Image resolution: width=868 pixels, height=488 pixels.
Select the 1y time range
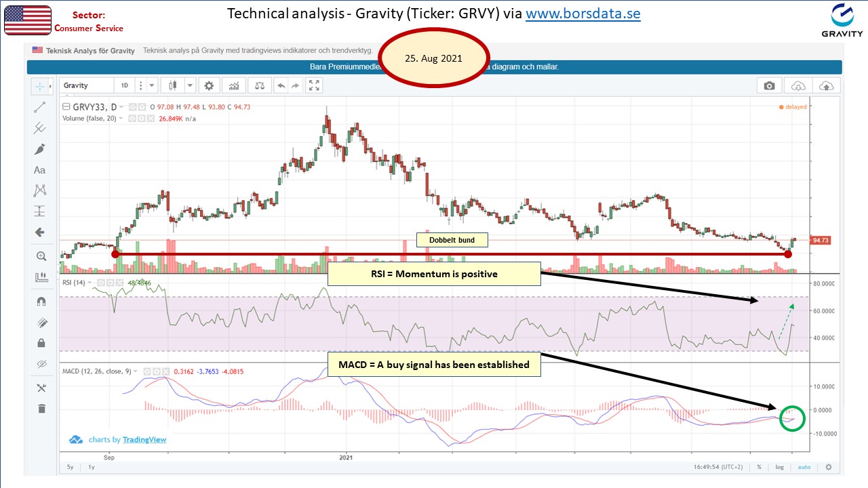[92, 467]
